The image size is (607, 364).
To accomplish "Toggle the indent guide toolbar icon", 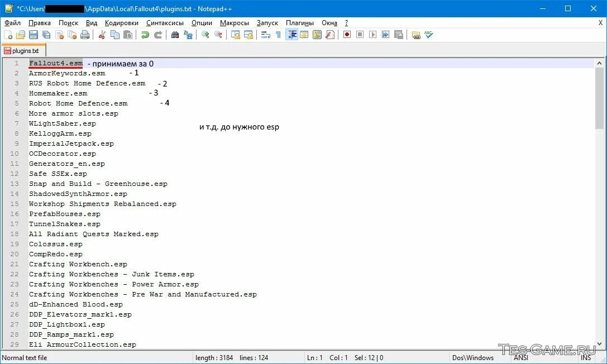I will click(291, 35).
